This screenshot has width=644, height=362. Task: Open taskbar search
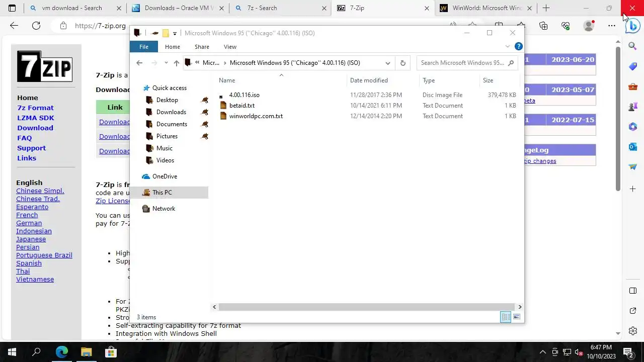click(x=36, y=352)
